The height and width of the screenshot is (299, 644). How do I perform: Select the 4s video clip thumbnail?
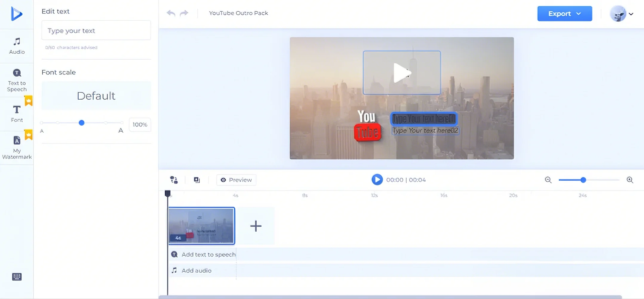[202, 226]
